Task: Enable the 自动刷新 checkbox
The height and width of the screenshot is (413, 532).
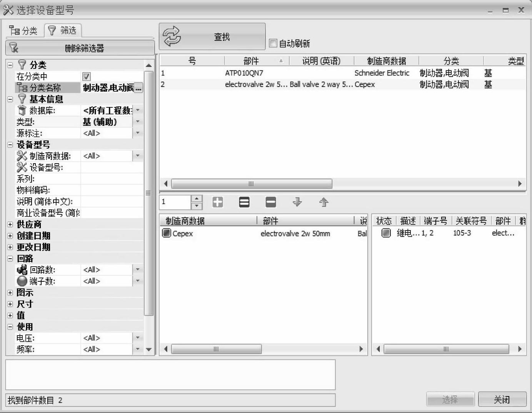Action: click(273, 43)
